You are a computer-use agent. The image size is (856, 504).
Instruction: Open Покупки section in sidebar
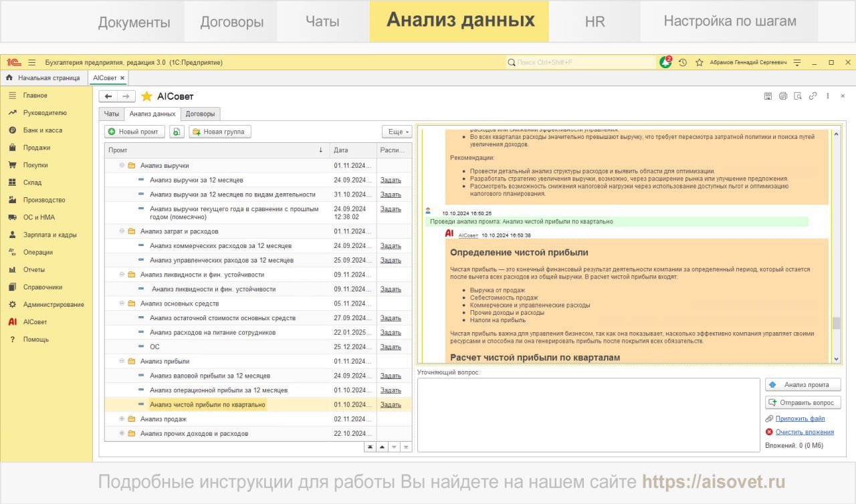pyautogui.click(x=35, y=165)
